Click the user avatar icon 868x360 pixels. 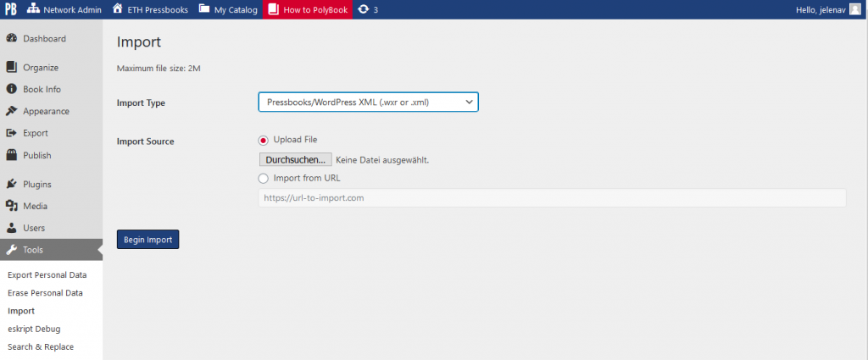[x=854, y=9]
